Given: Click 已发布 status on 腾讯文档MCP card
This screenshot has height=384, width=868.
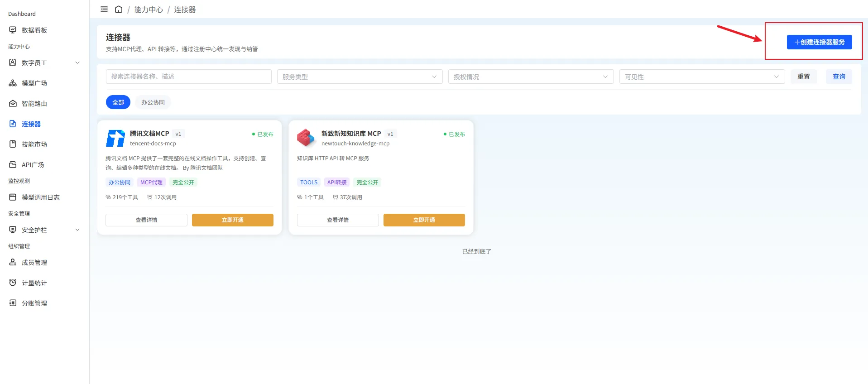Looking at the screenshot, I should click(263, 134).
